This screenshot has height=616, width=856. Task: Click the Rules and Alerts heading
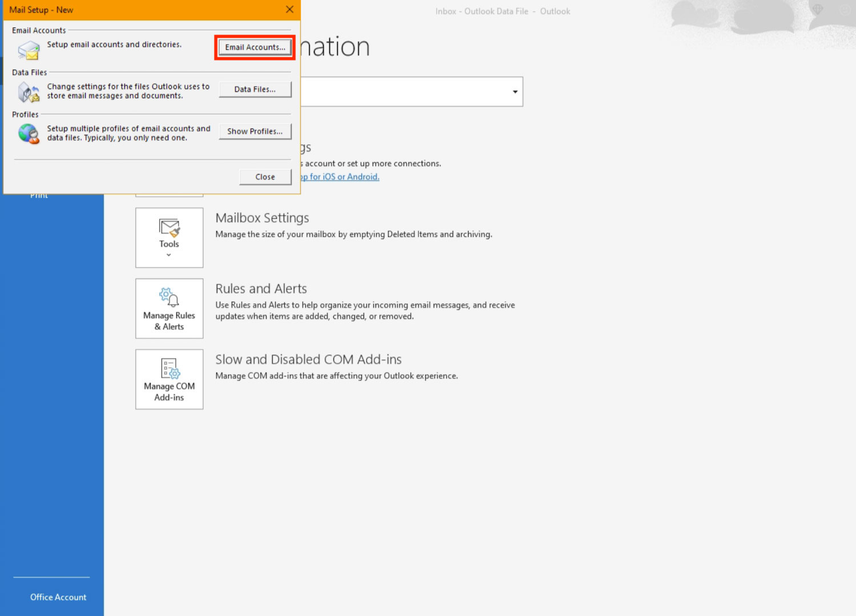(261, 289)
